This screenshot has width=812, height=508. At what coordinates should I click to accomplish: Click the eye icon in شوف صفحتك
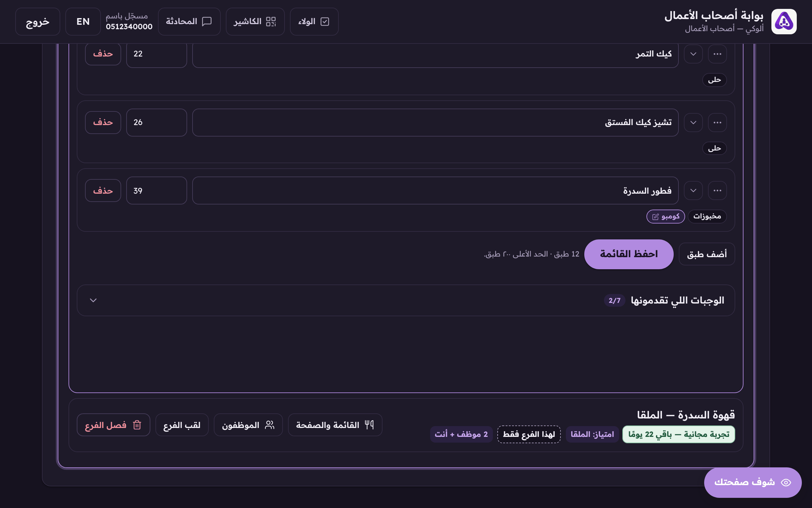coord(786,483)
